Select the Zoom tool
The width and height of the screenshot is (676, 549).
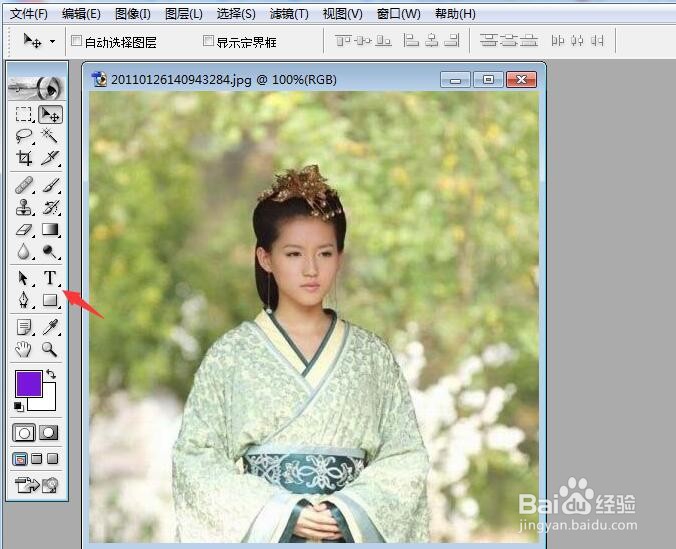[50, 349]
